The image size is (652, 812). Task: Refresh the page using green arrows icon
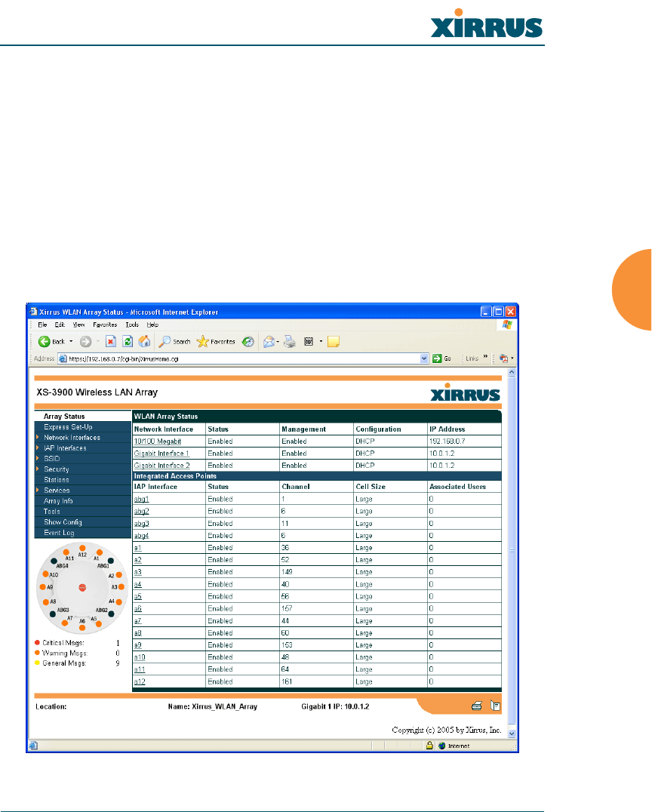pos(128,341)
